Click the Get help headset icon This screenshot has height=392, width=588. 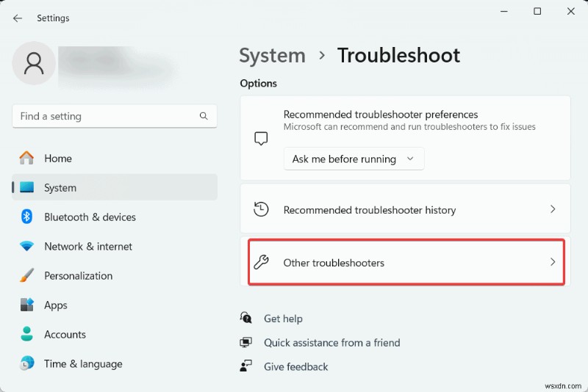(x=246, y=318)
